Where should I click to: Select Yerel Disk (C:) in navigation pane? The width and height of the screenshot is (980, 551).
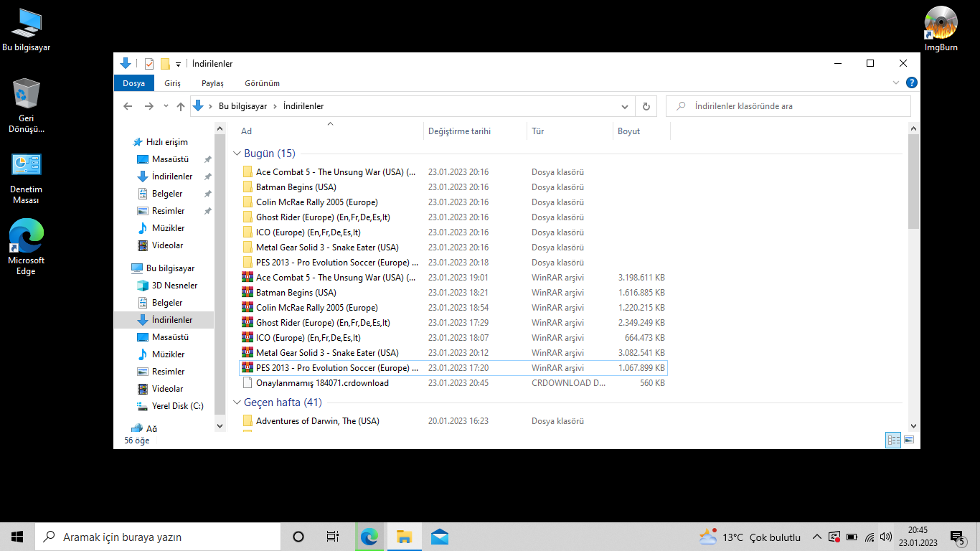(x=177, y=406)
